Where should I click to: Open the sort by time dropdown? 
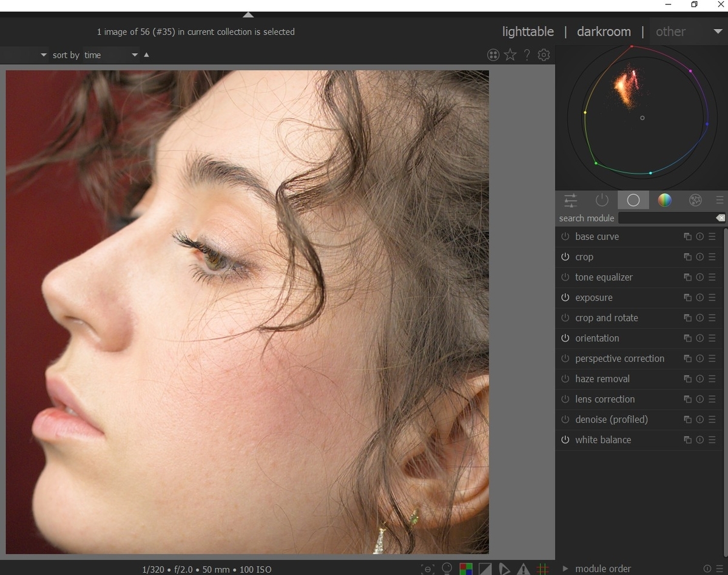click(x=111, y=55)
